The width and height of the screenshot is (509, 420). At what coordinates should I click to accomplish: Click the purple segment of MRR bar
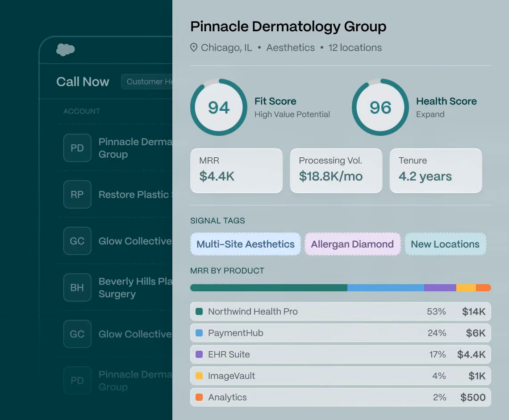[440, 288]
